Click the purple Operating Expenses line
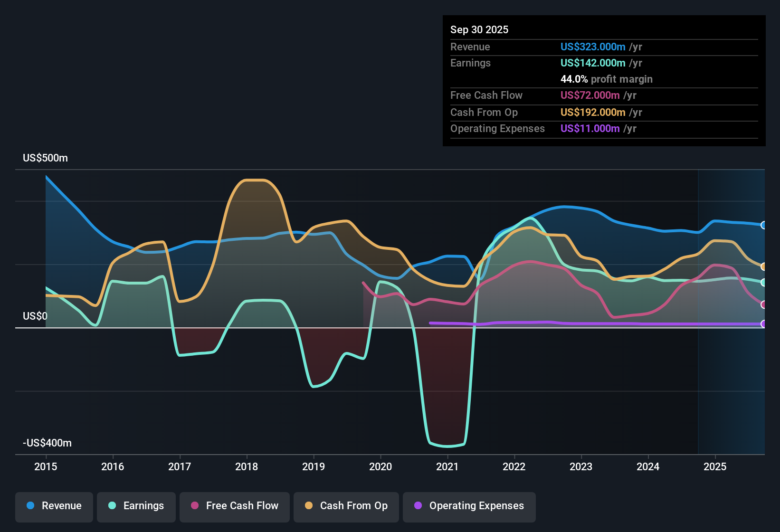This screenshot has height=532, width=780. 594,323
